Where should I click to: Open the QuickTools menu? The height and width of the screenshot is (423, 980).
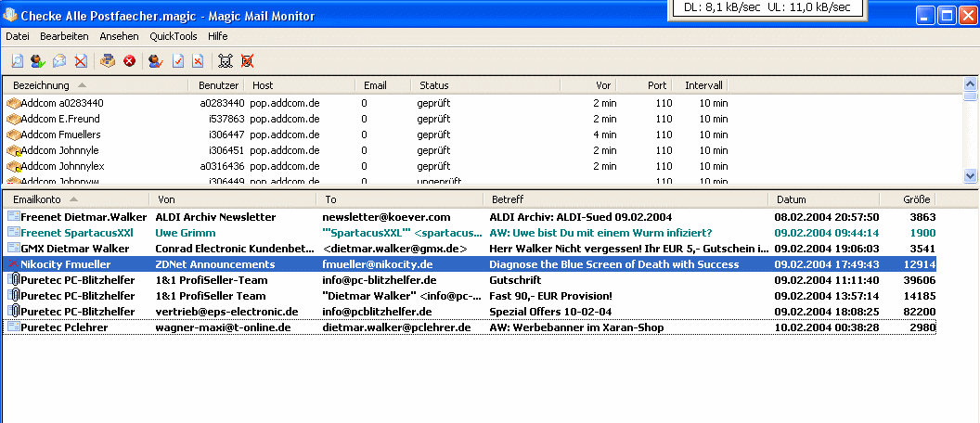coord(173,36)
